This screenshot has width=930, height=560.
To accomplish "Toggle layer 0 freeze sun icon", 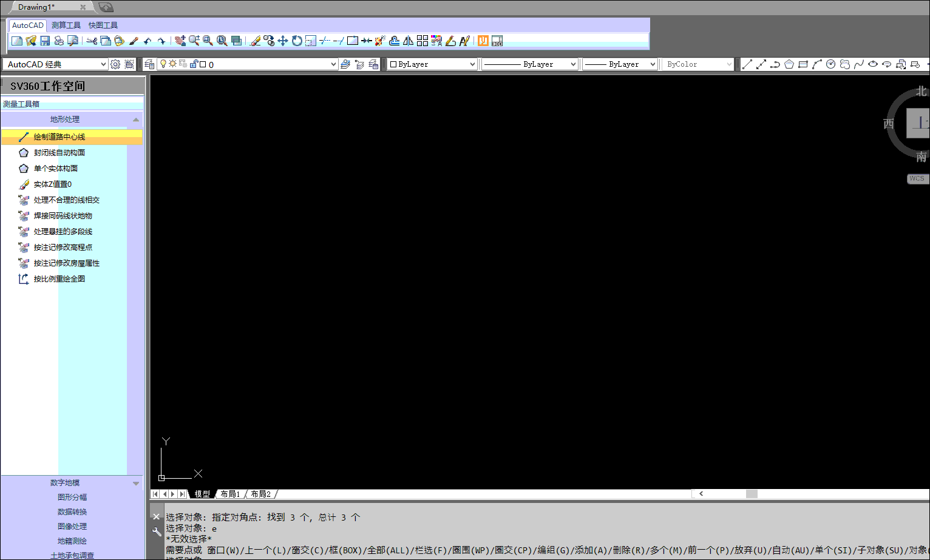I will pos(172,64).
